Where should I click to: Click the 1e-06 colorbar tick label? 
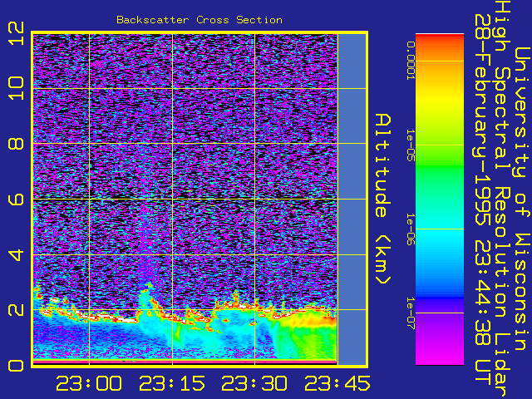411,229
